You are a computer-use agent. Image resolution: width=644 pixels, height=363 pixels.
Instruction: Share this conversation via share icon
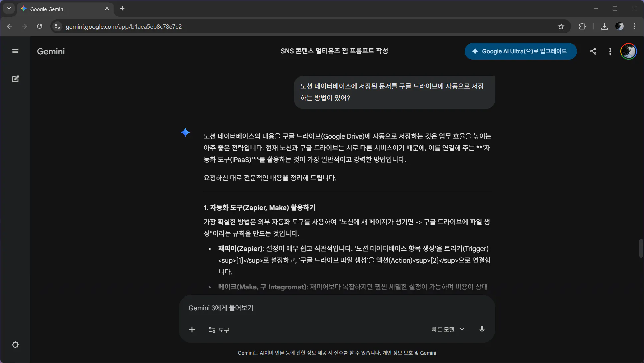[x=593, y=51]
